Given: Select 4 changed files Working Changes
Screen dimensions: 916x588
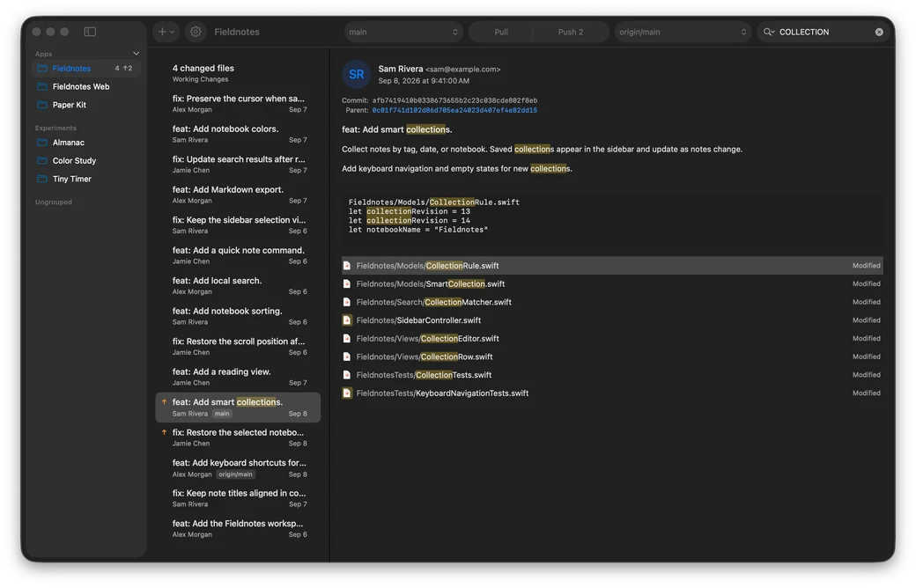Looking at the screenshot, I should point(239,73).
